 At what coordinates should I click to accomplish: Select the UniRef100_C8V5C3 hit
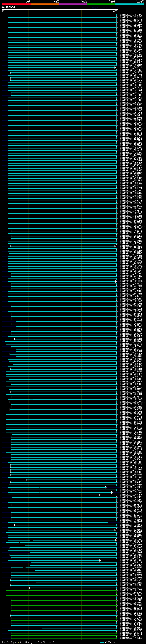(131, 542)
